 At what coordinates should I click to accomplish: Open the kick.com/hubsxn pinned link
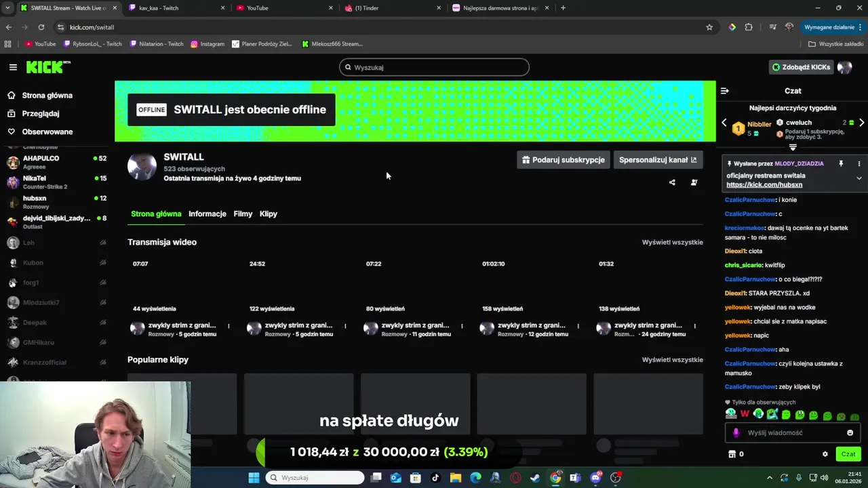(x=764, y=185)
